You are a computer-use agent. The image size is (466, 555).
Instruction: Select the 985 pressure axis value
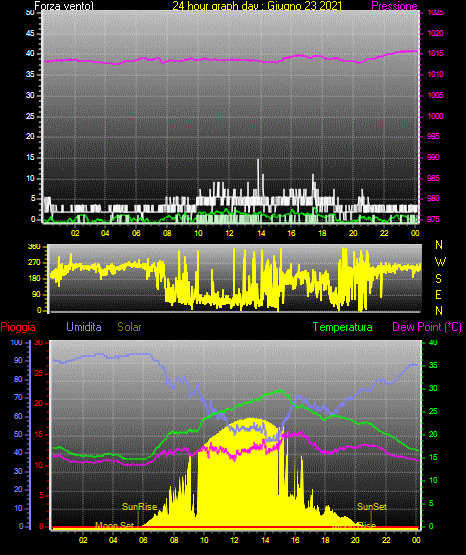pyautogui.click(x=433, y=178)
